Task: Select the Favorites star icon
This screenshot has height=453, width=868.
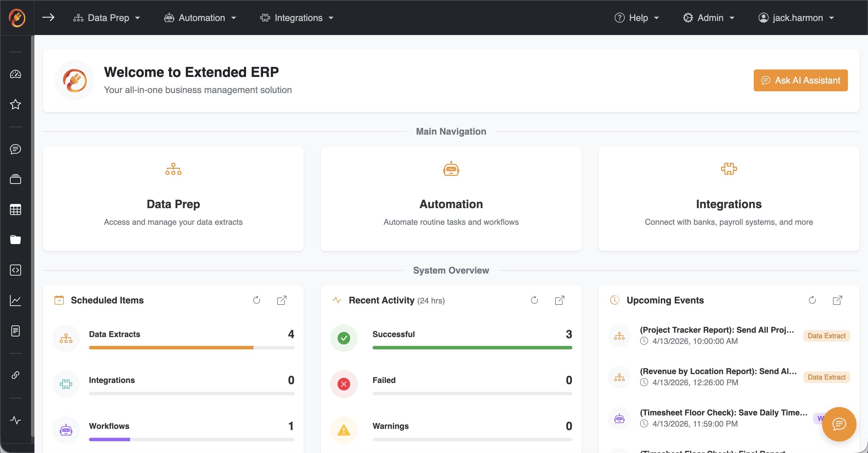Action: [15, 105]
